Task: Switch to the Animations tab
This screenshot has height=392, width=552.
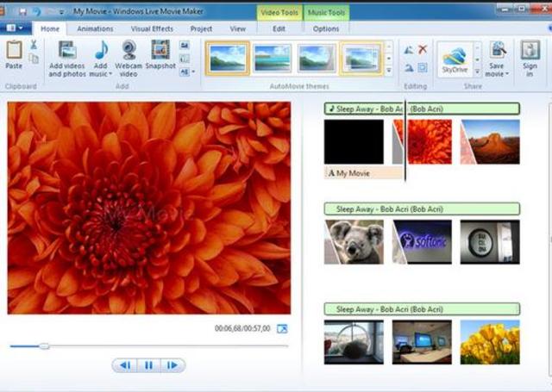Action: (x=95, y=28)
